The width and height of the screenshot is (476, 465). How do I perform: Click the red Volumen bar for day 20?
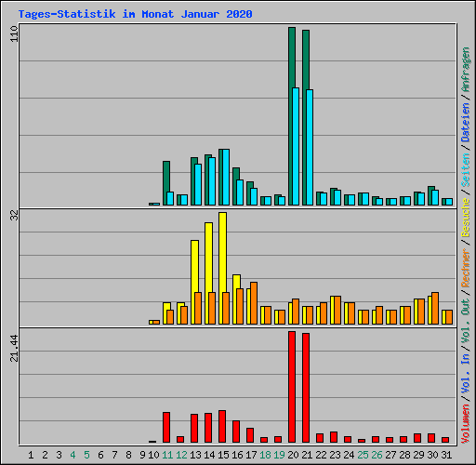(x=292, y=387)
